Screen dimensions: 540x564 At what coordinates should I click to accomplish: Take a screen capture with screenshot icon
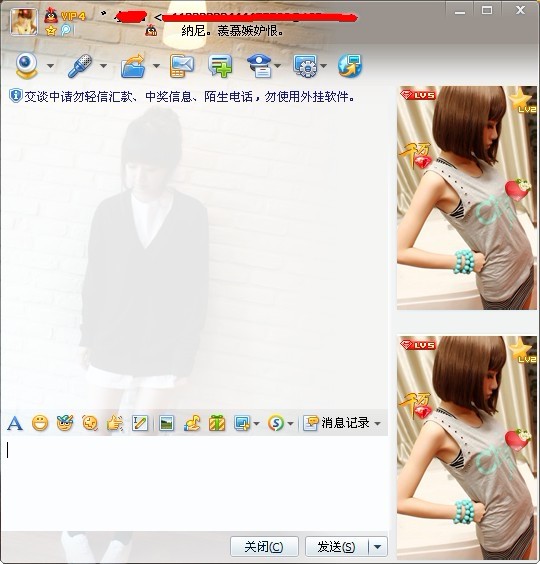pos(242,423)
